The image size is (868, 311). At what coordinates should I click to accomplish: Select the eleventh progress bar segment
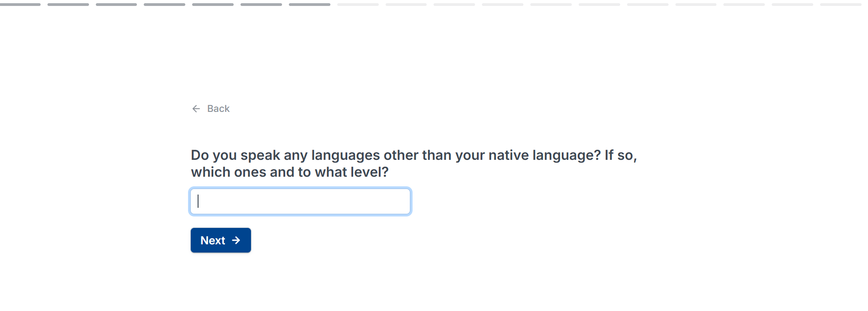coord(502,5)
